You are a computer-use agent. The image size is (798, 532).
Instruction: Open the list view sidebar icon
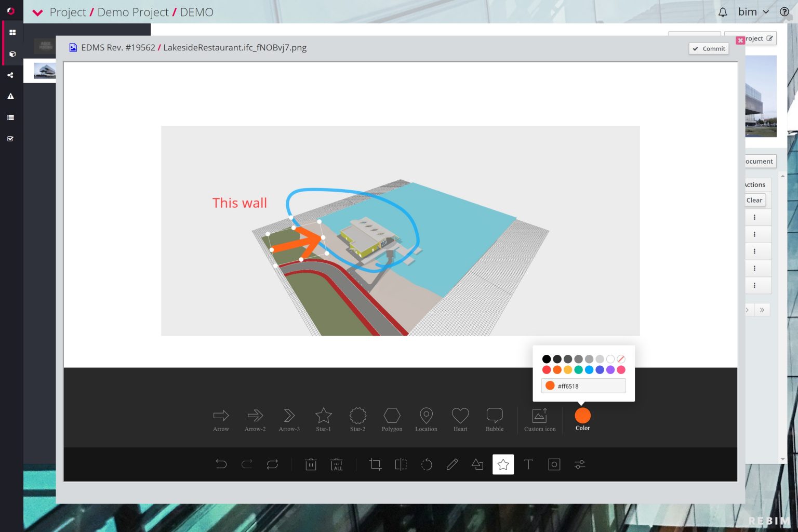10,117
